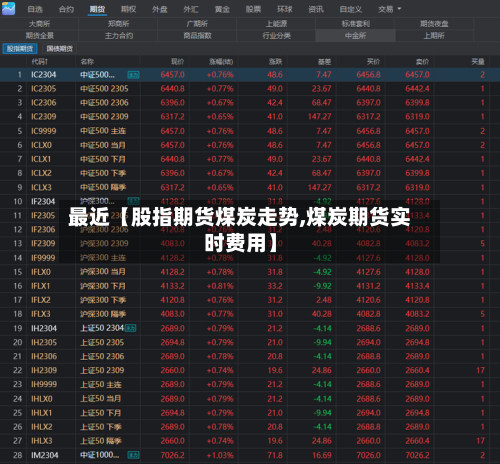The width and height of the screenshot is (500, 464).
Task: Select the 期货 top tab
Action: (97, 9)
